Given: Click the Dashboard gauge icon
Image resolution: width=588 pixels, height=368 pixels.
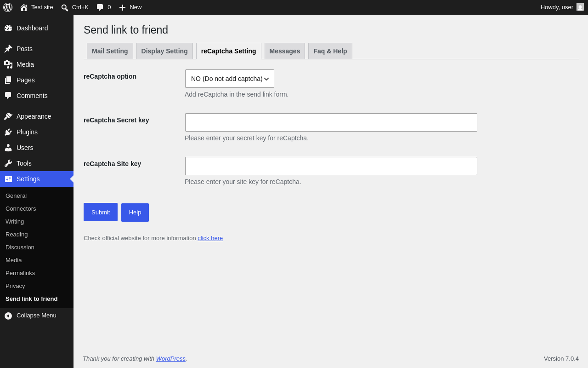Looking at the screenshot, I should tap(8, 28).
